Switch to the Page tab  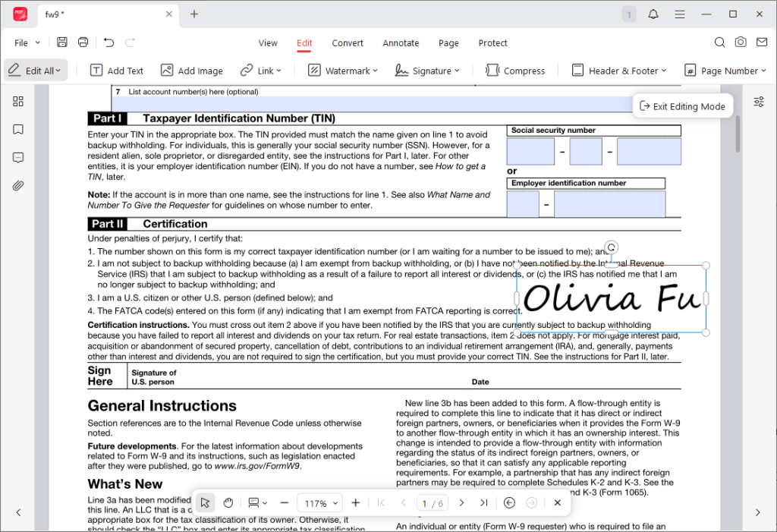click(448, 43)
